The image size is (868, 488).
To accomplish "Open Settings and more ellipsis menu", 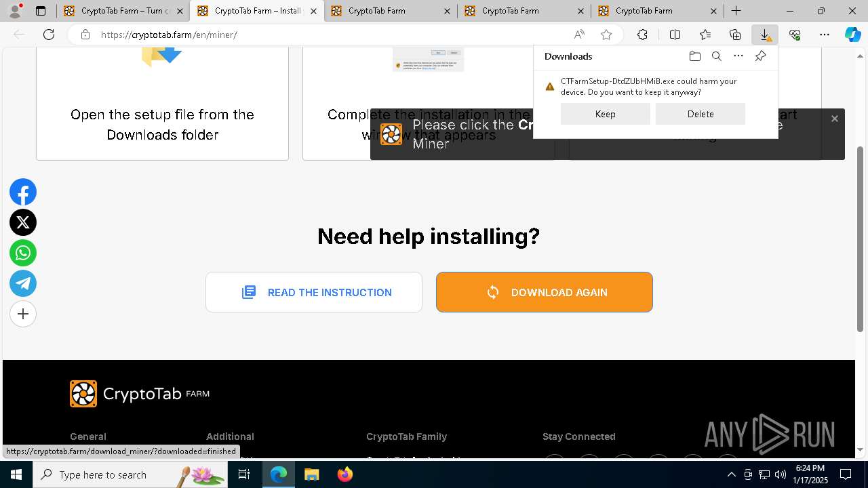I will pos(825,35).
